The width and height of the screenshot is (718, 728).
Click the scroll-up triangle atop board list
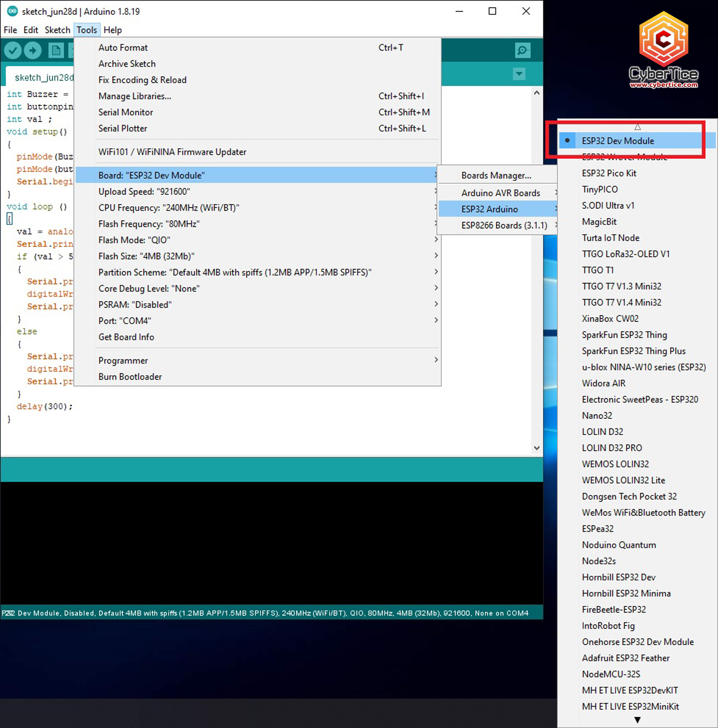(x=637, y=127)
